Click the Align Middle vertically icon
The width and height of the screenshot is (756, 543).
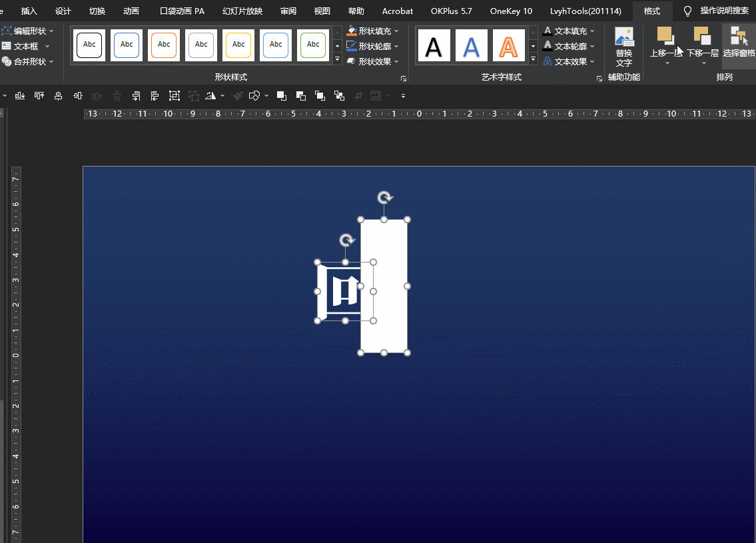pos(78,96)
